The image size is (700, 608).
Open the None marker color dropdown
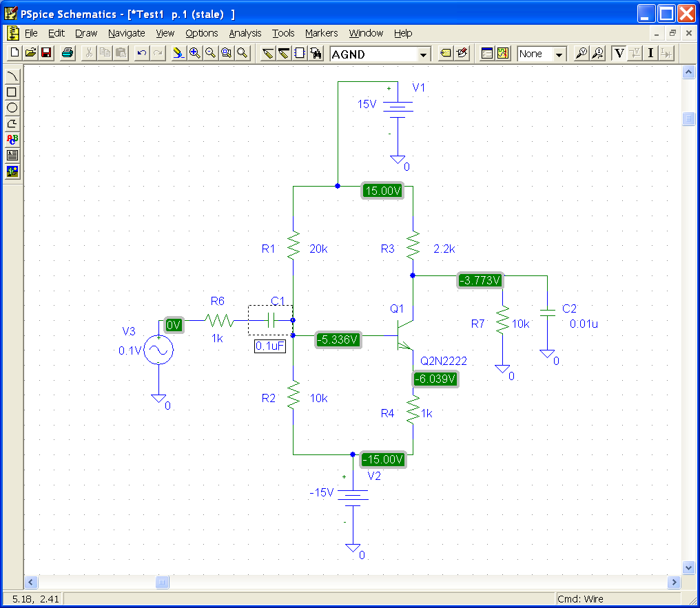(559, 54)
